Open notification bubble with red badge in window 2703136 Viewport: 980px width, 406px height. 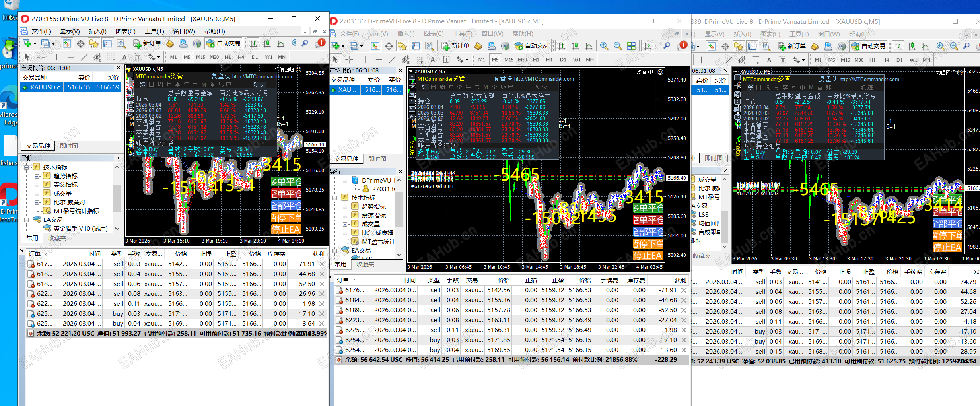click(x=682, y=45)
